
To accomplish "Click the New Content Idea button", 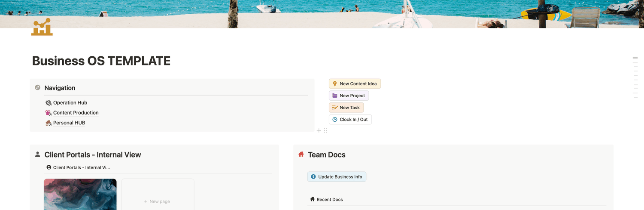I will coord(355,84).
